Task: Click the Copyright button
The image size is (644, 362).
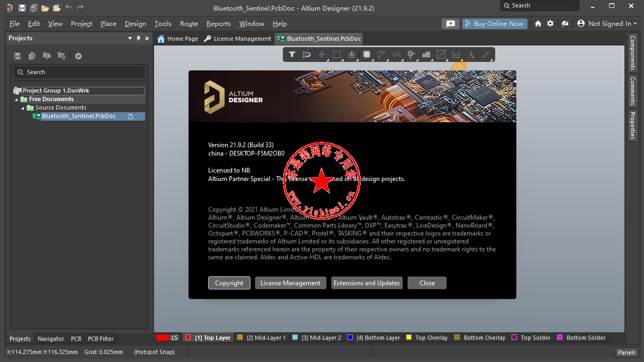Action: point(229,283)
